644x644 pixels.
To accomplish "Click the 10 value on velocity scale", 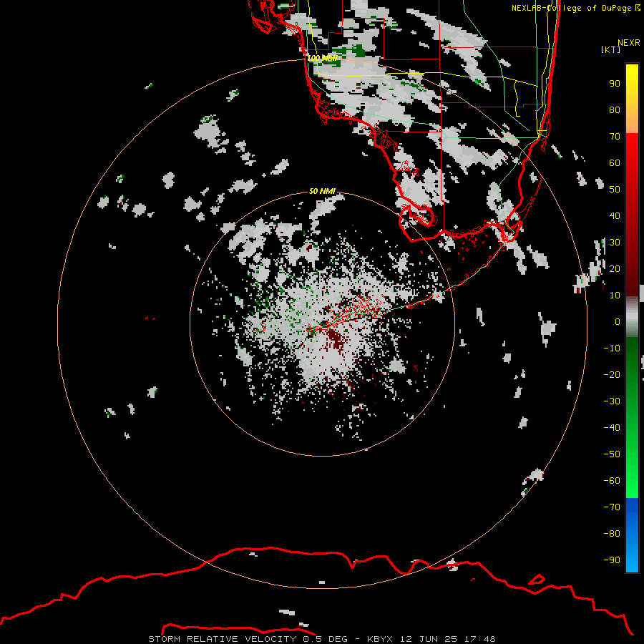I will [615, 296].
